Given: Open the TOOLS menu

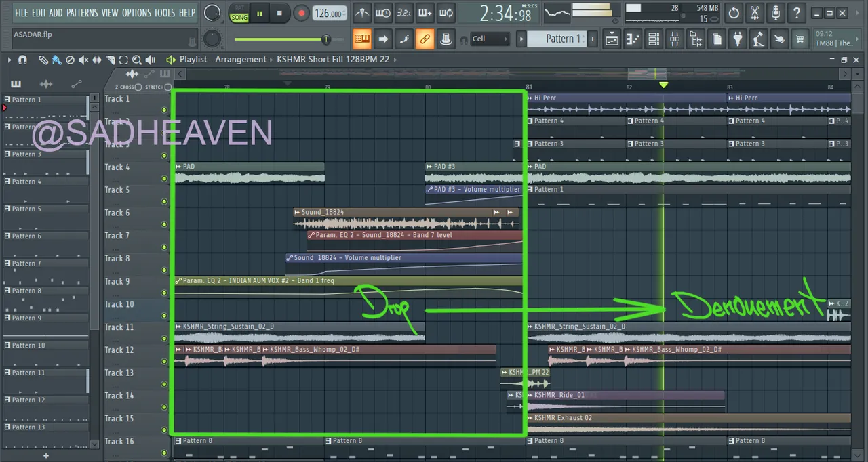Looking at the screenshot, I should [x=165, y=13].
